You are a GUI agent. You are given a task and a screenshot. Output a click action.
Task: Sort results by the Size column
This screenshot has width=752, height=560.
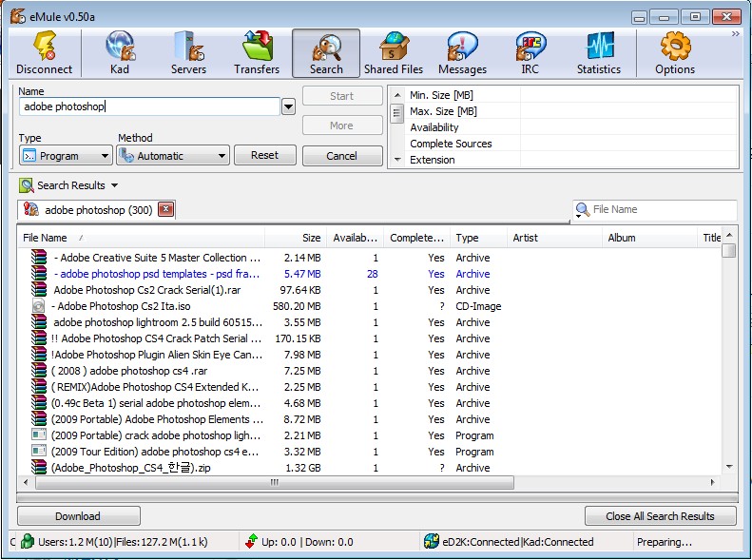296,238
